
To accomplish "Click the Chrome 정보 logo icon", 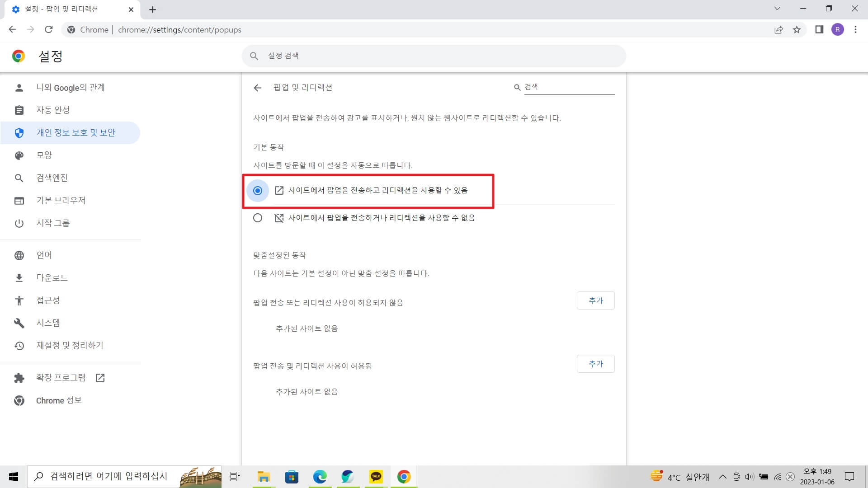I will pyautogui.click(x=19, y=400).
